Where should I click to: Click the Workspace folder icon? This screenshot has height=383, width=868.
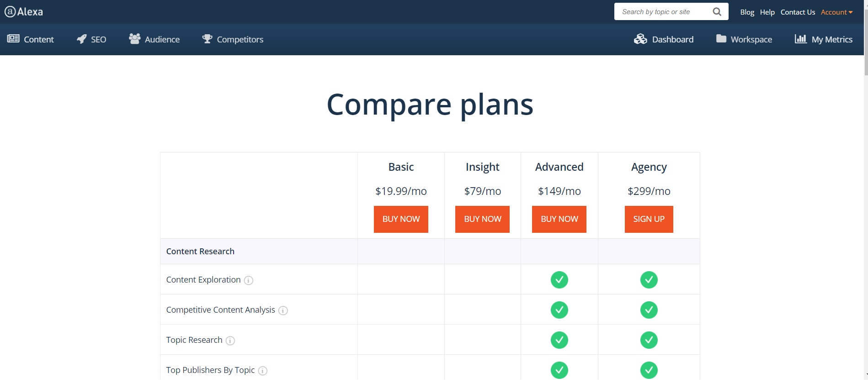721,38
